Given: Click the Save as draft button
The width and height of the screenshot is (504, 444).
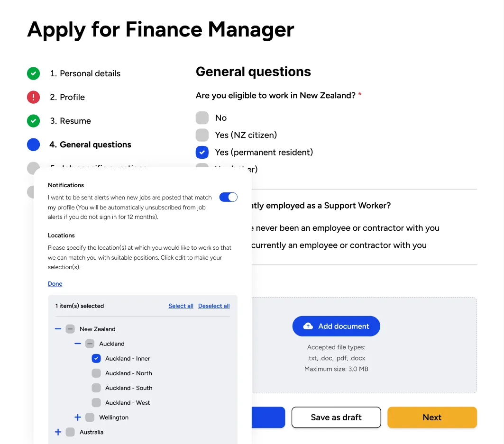Looking at the screenshot, I should (336, 417).
